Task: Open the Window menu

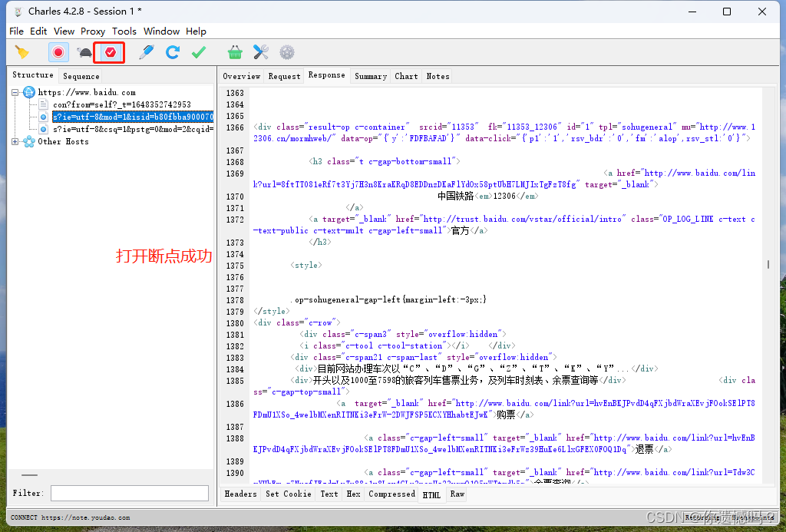Action: (x=161, y=31)
